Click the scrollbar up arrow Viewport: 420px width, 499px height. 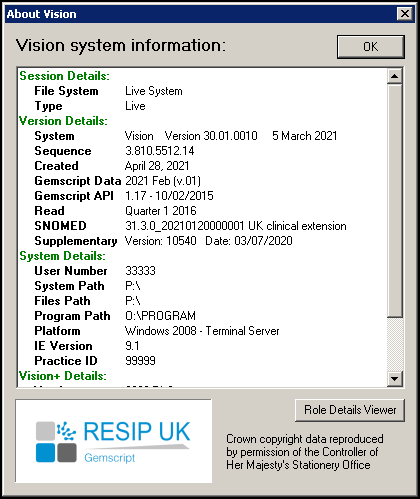pos(395,76)
